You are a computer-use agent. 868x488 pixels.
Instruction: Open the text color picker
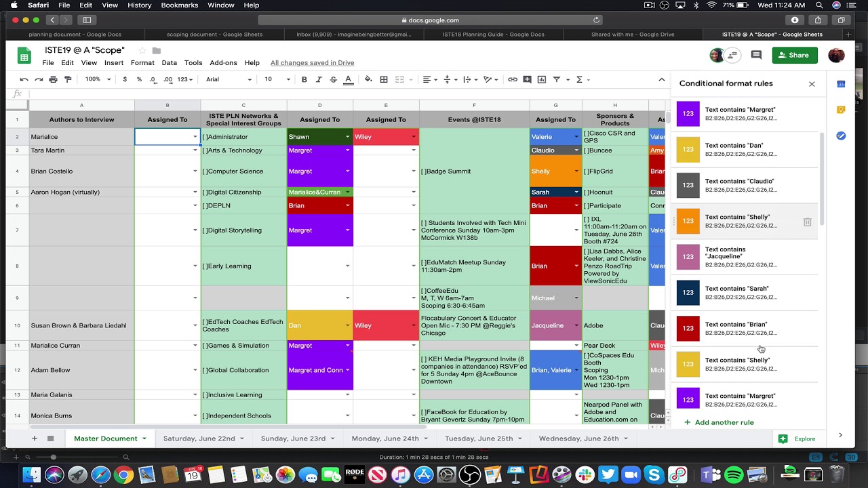pyautogui.click(x=348, y=79)
